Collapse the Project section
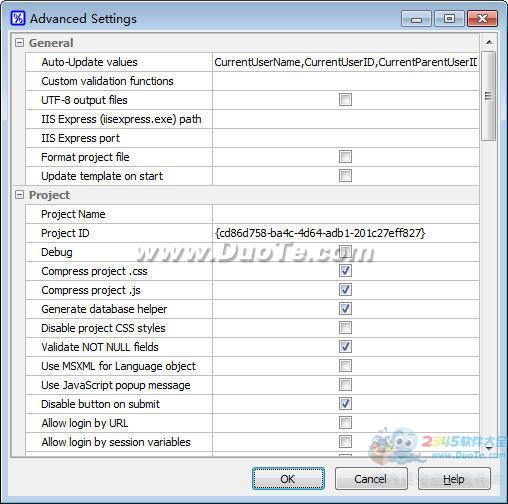The image size is (508, 504). tap(20, 195)
